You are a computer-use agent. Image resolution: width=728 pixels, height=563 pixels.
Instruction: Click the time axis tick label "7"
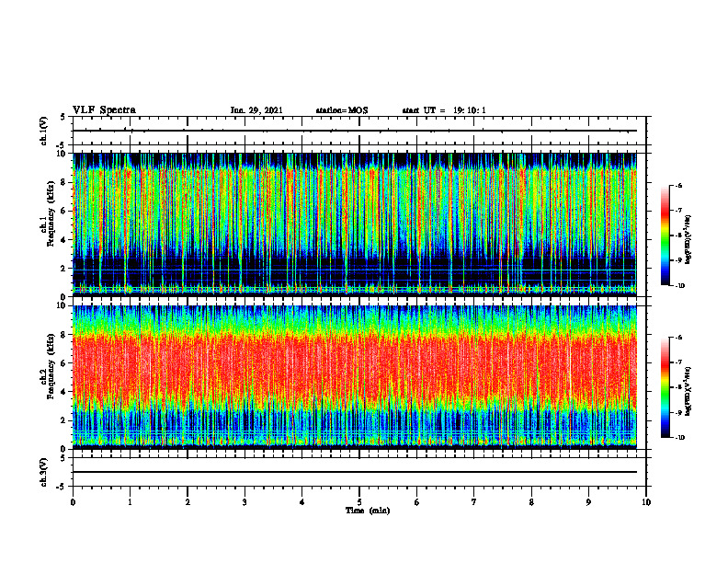(x=474, y=502)
